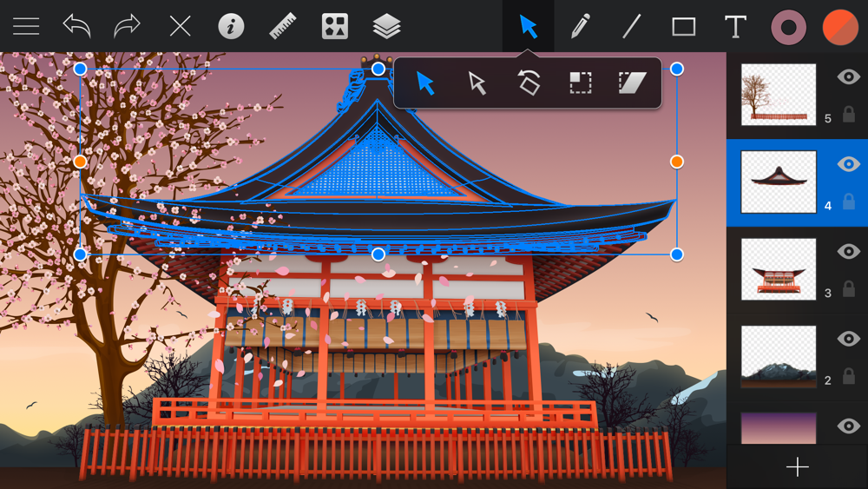This screenshot has height=489, width=868.
Task: Open the hamburger main menu
Action: [26, 26]
